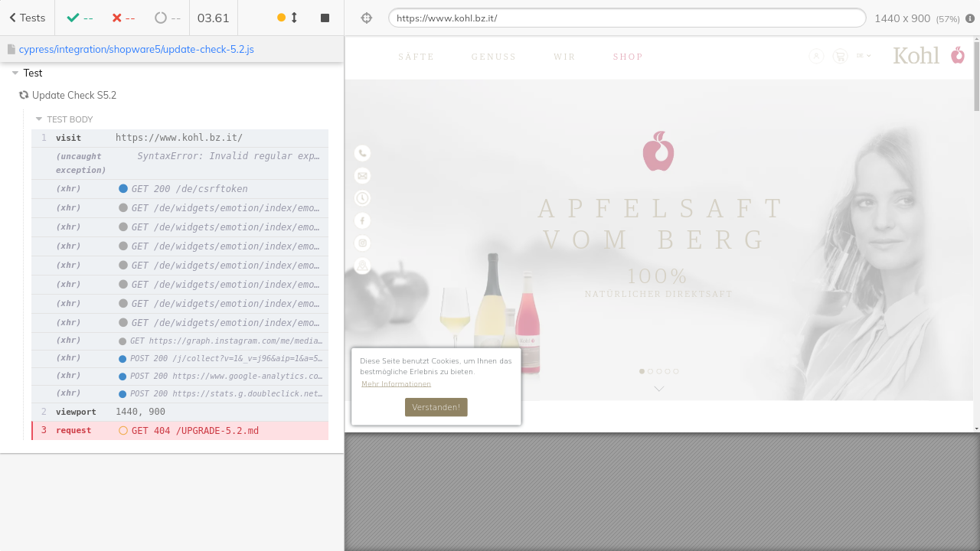
Task: Open the DE language dropdown
Action: click(x=864, y=56)
